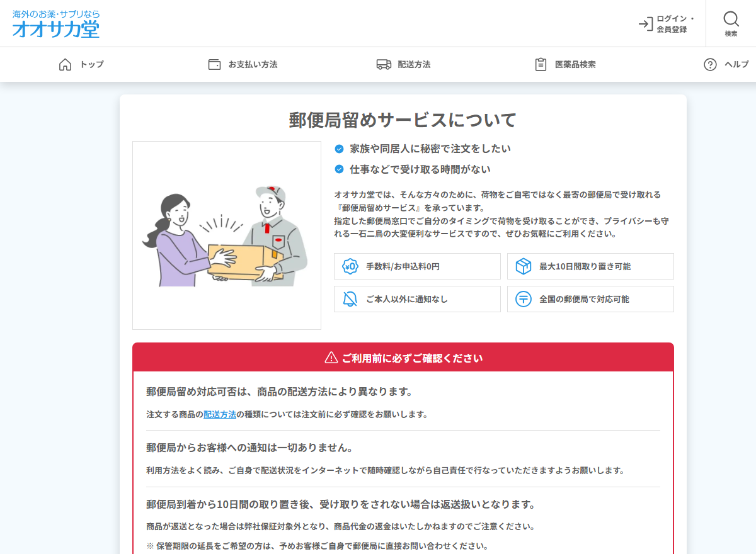The height and width of the screenshot is (554, 756).
Task: Click heading 郵便局留め対応可否は、商品の配送方法により異なります
Action: 279,392
